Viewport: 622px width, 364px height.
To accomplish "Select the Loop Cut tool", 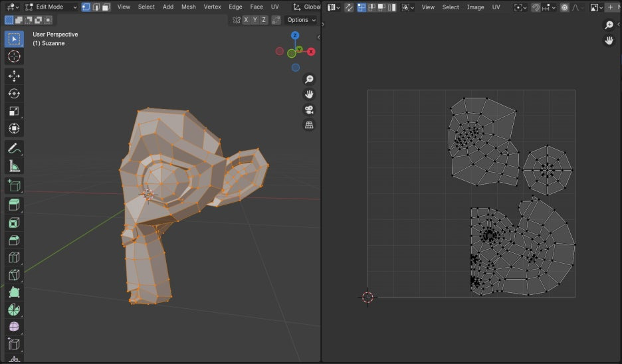I will pyautogui.click(x=14, y=257).
